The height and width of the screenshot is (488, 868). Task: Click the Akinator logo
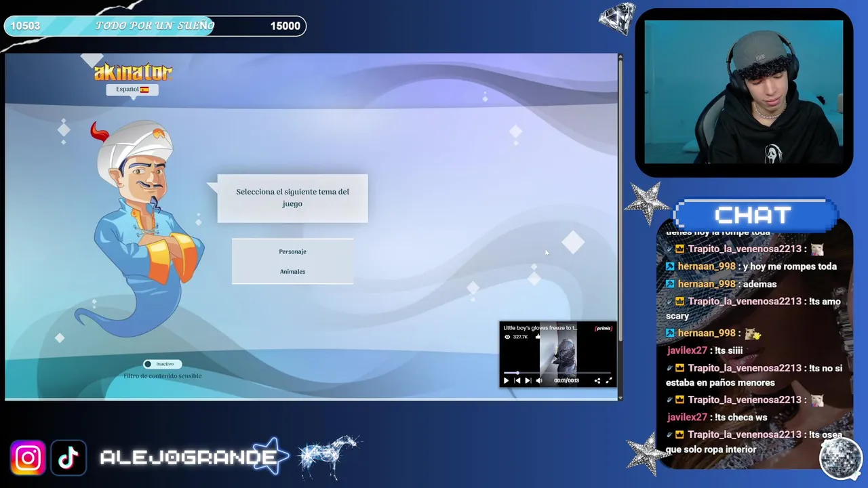click(133, 72)
